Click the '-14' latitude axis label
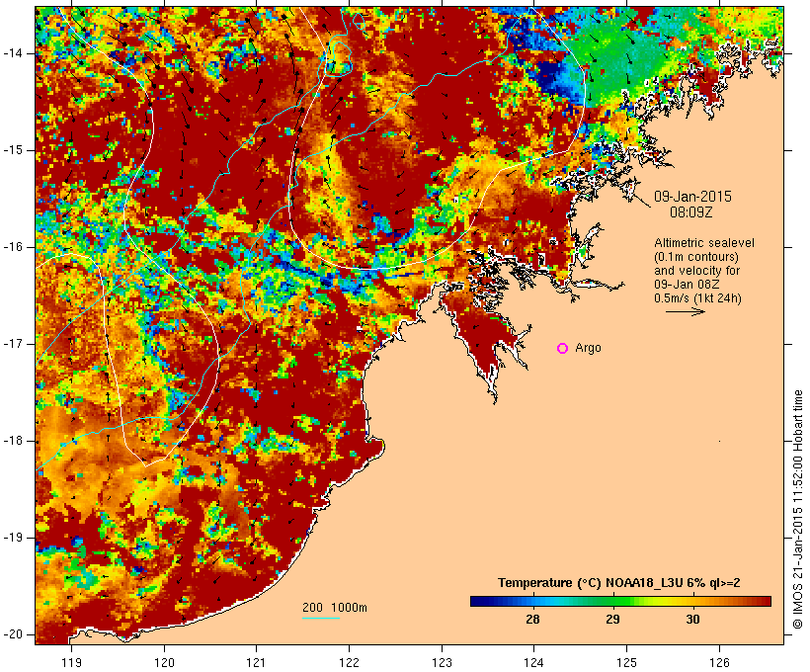 [13, 53]
